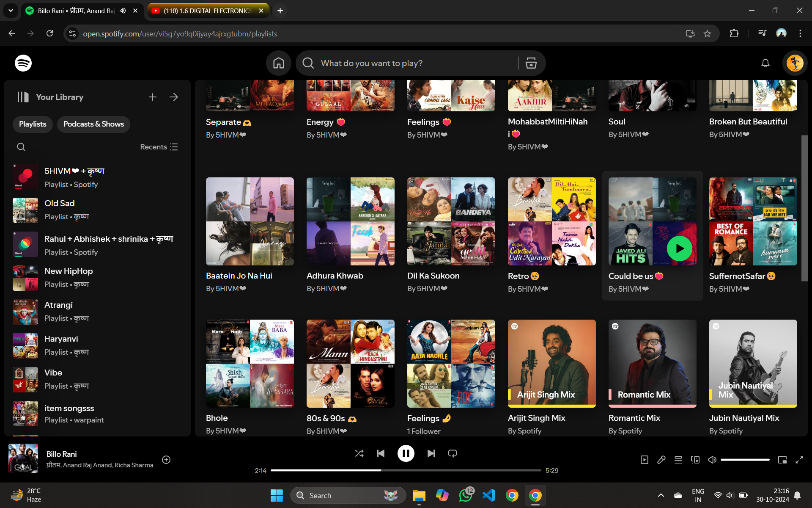The height and width of the screenshot is (508, 812).
Task: Open item songsss playlist in library
Action: pyautogui.click(x=97, y=414)
